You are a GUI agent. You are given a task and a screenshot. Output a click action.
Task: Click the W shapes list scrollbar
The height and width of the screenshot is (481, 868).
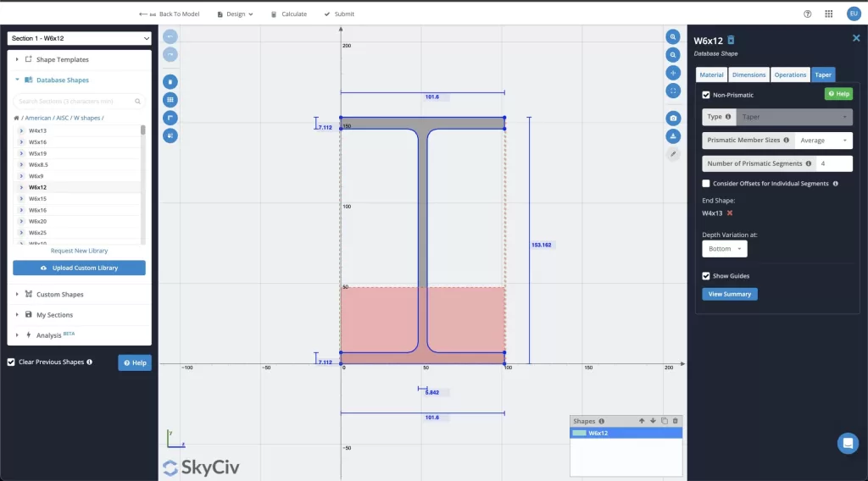142,130
